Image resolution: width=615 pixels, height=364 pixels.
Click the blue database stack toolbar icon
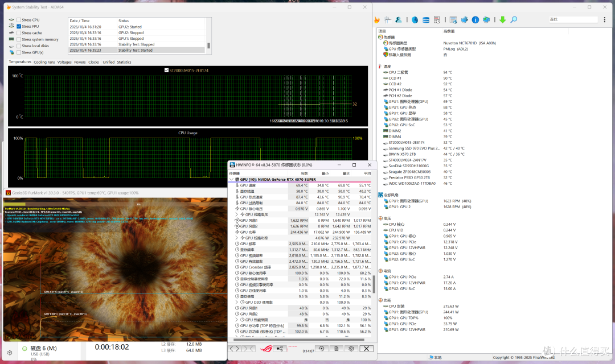[426, 19]
